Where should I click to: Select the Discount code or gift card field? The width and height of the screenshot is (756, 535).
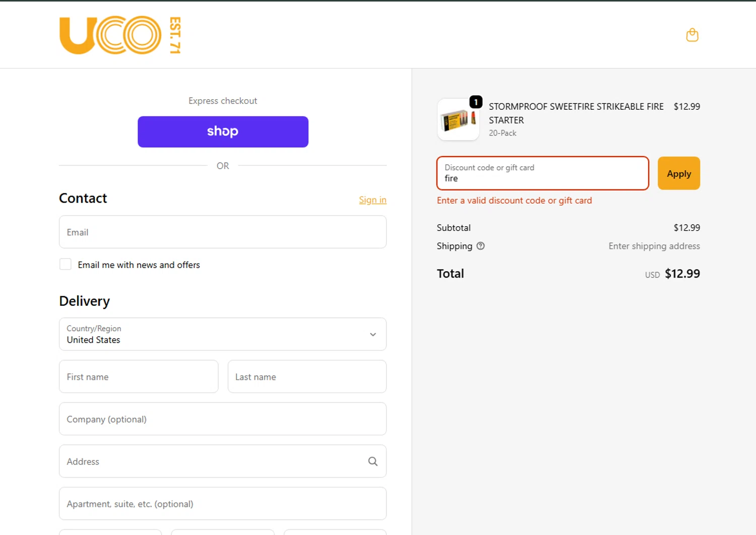tap(543, 173)
